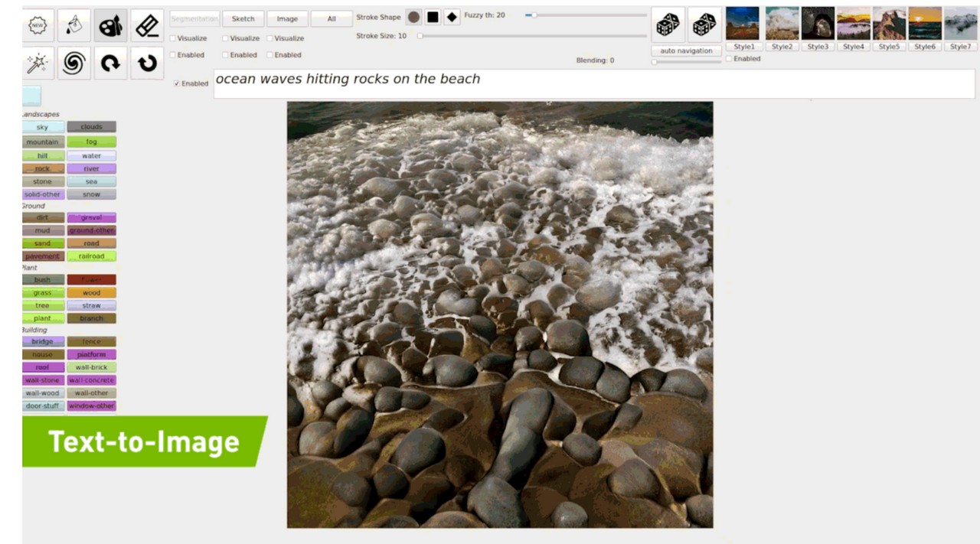Select the water label in Landscapes
This screenshot has width=980, height=544.
[91, 156]
